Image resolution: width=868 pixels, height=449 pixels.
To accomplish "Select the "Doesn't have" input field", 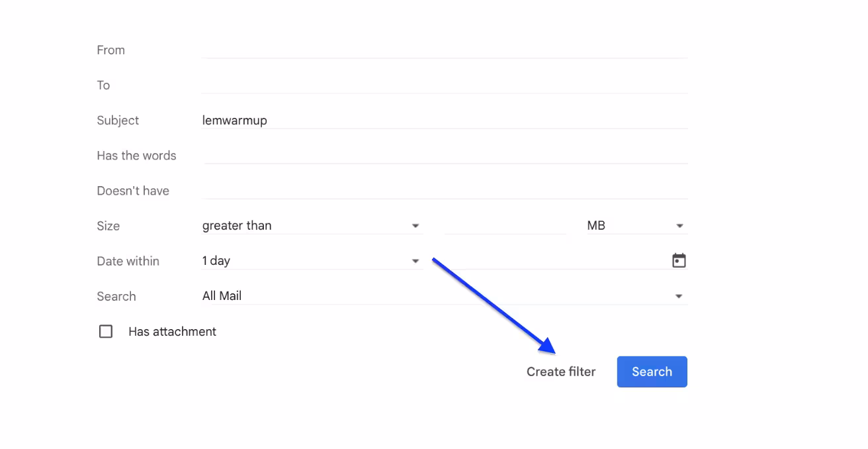I will 445,190.
